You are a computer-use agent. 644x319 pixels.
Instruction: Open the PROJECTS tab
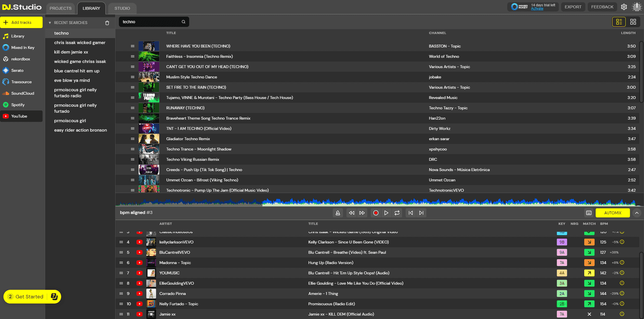60,8
